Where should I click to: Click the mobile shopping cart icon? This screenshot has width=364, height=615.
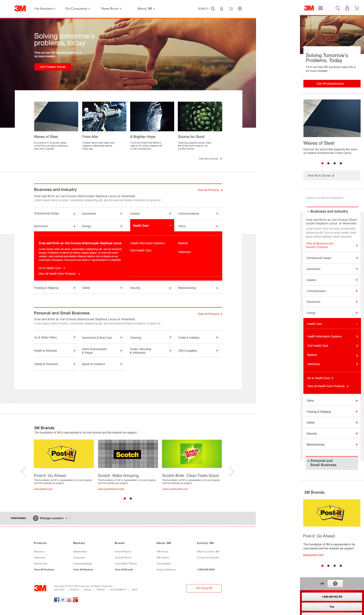[x=357, y=8]
